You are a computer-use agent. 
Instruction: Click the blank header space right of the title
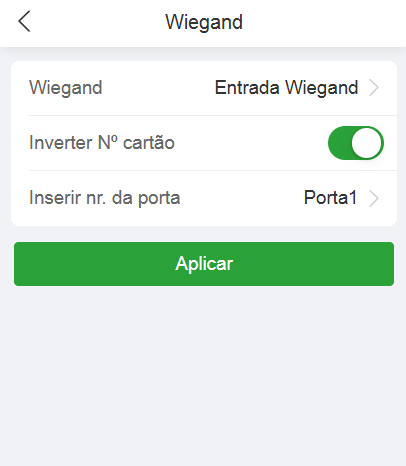[323, 22]
